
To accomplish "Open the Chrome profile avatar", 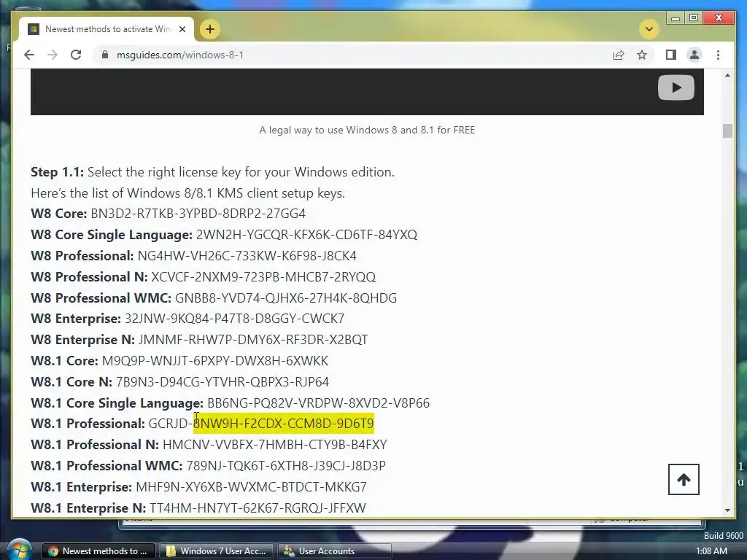I will tap(694, 55).
